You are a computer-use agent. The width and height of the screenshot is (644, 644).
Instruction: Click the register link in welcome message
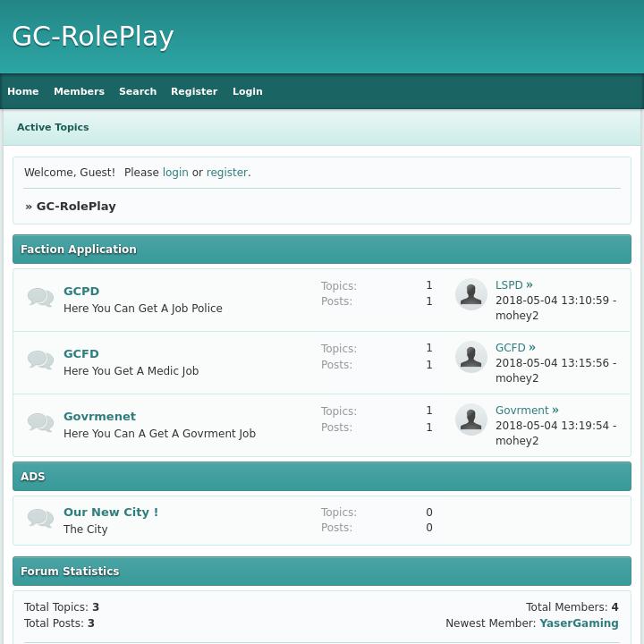(x=226, y=173)
